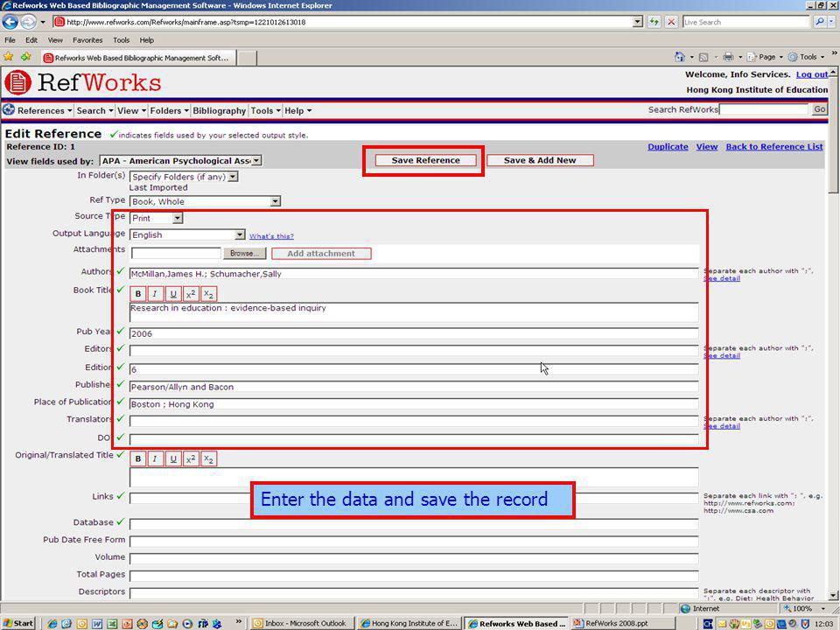This screenshot has width=840, height=630.
Task: Click the browser Forward arrow button
Action: tap(28, 22)
